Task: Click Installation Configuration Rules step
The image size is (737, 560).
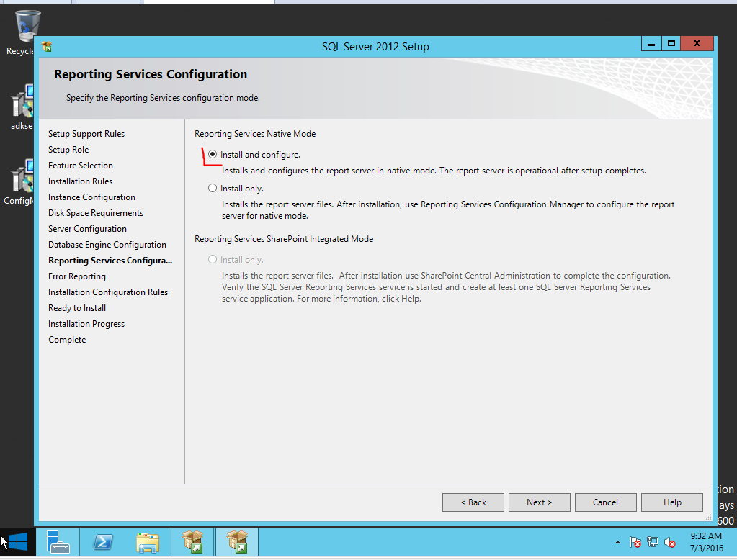Action: 108,292
